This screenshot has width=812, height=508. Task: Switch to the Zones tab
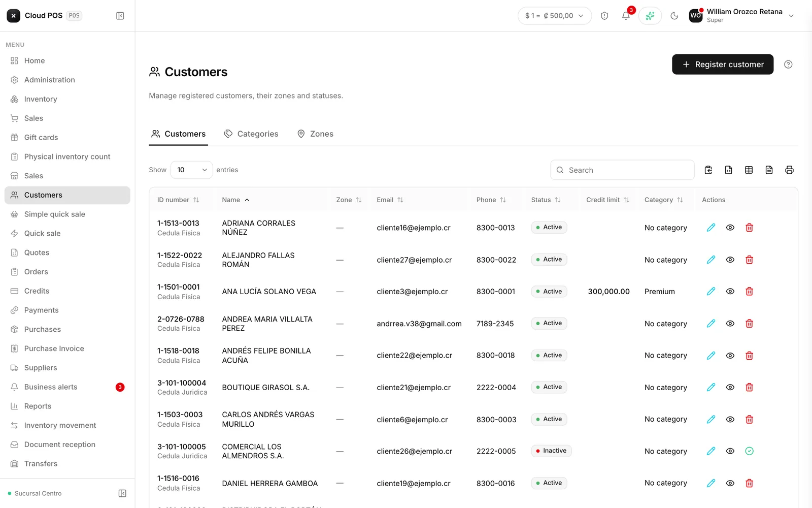click(x=315, y=134)
